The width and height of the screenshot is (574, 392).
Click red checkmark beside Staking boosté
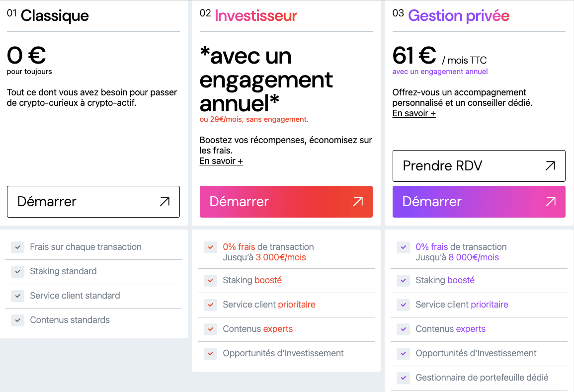(x=211, y=281)
